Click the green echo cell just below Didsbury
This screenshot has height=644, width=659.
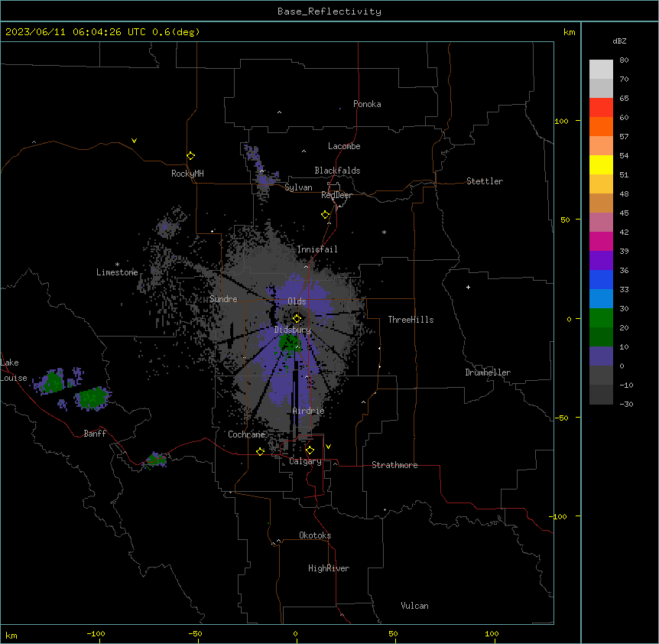pos(289,343)
